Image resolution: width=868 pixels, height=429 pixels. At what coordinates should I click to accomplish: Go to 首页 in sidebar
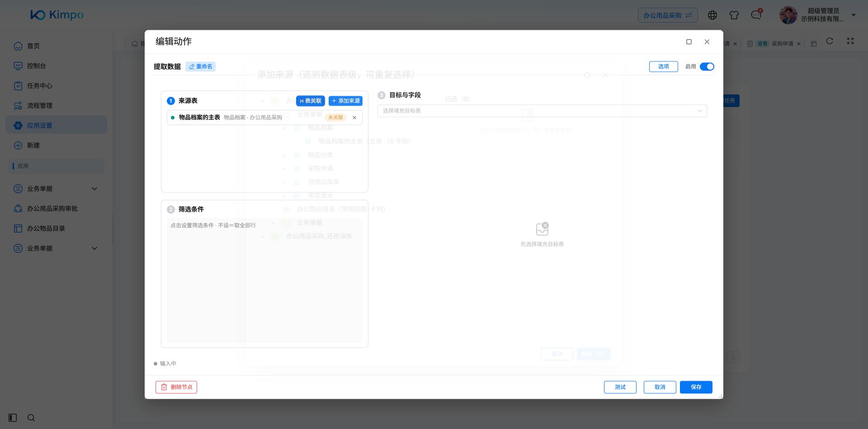tap(56, 46)
